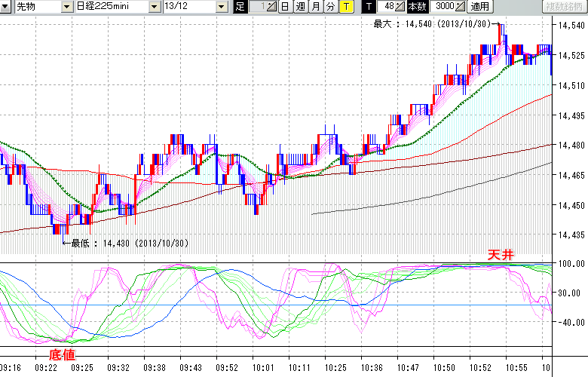588x377 pixels.
Task: Click the tick count field showing 48
Action: 386,7
